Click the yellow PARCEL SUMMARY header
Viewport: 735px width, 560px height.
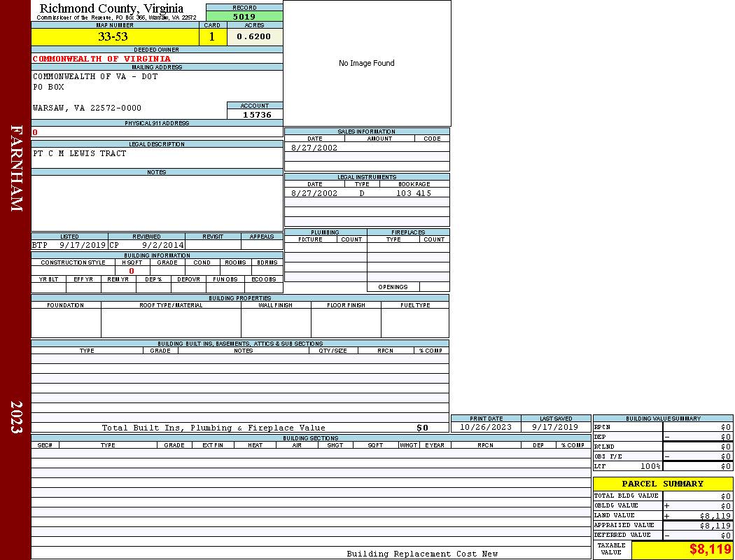(662, 484)
